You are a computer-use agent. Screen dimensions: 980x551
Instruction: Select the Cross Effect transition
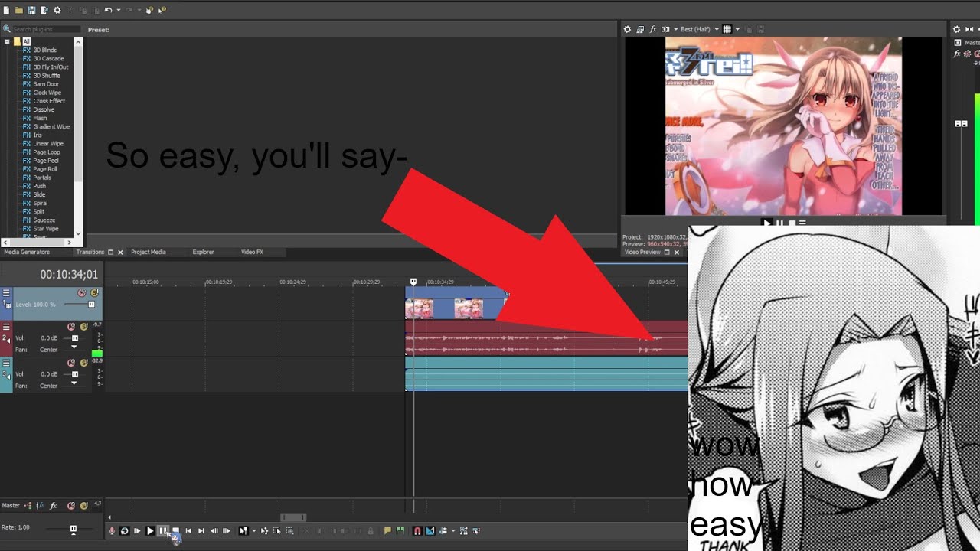coord(49,101)
